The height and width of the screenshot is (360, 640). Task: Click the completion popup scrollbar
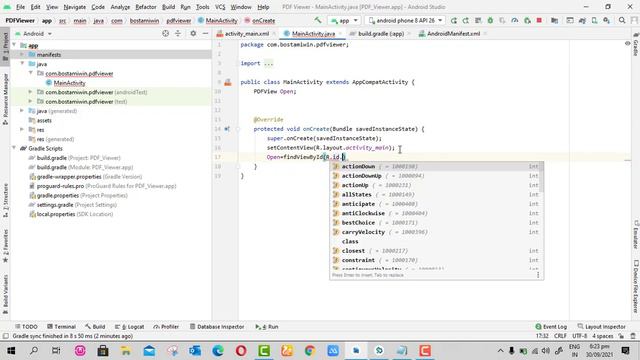point(542,177)
